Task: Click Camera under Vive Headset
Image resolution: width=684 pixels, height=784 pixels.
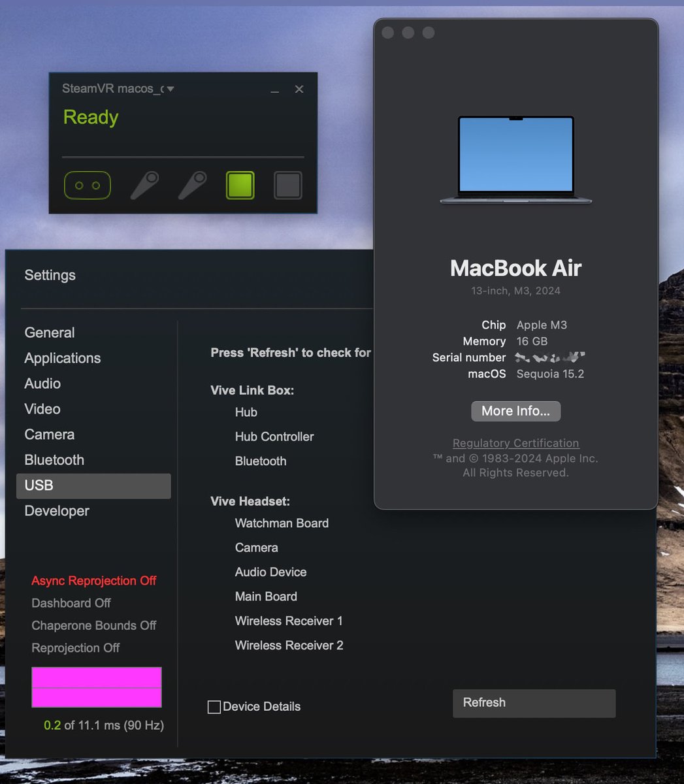Action: point(257,547)
